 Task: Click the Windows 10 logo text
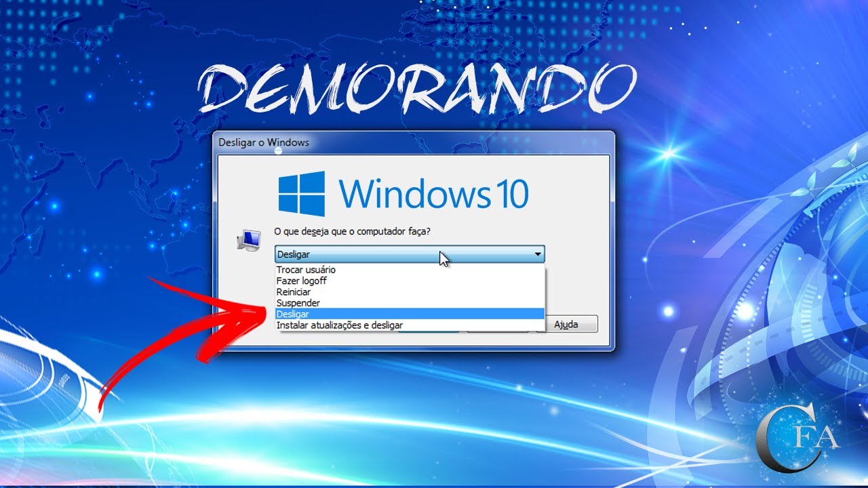tap(434, 193)
